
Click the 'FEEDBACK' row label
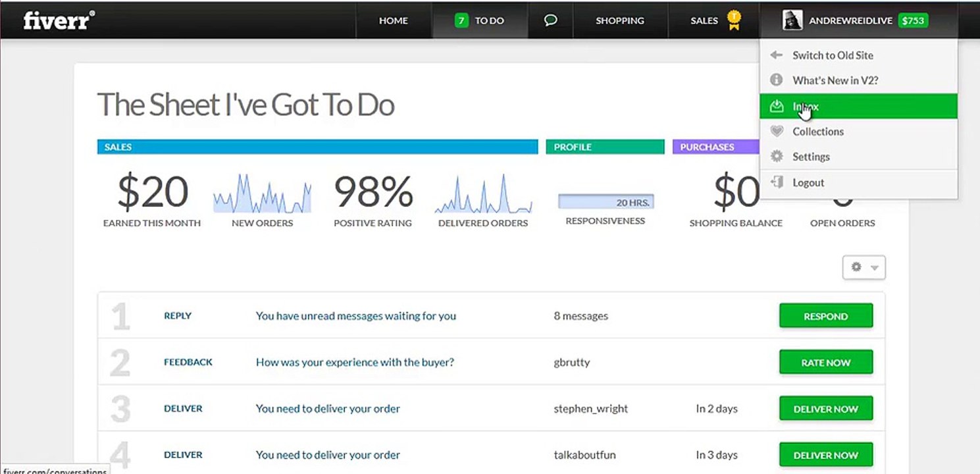click(x=188, y=362)
